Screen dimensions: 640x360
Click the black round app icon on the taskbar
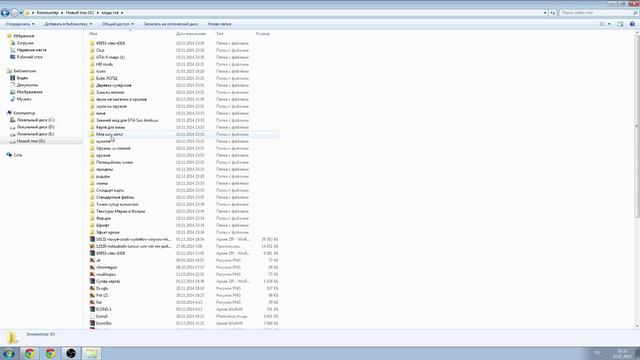[71, 353]
